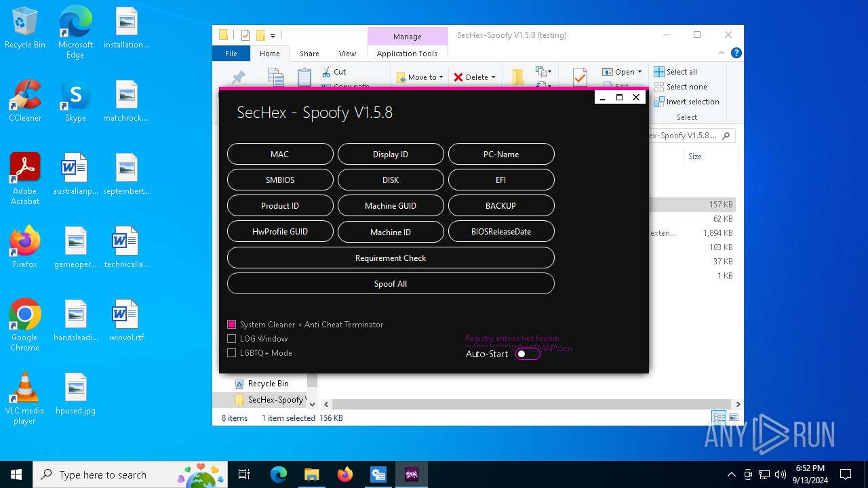Open Microsoft Edge desktop shortcut
Viewport: 868px width, 488px height.
coord(75,33)
